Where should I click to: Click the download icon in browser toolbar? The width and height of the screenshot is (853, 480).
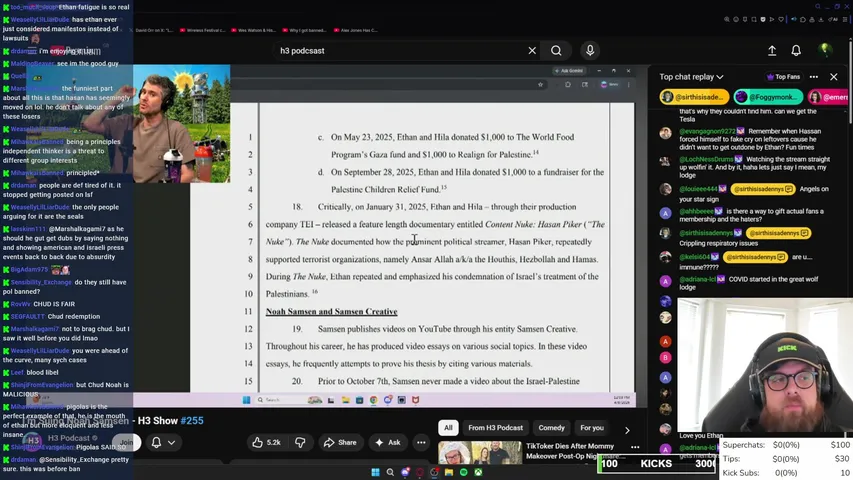(x=821, y=19)
